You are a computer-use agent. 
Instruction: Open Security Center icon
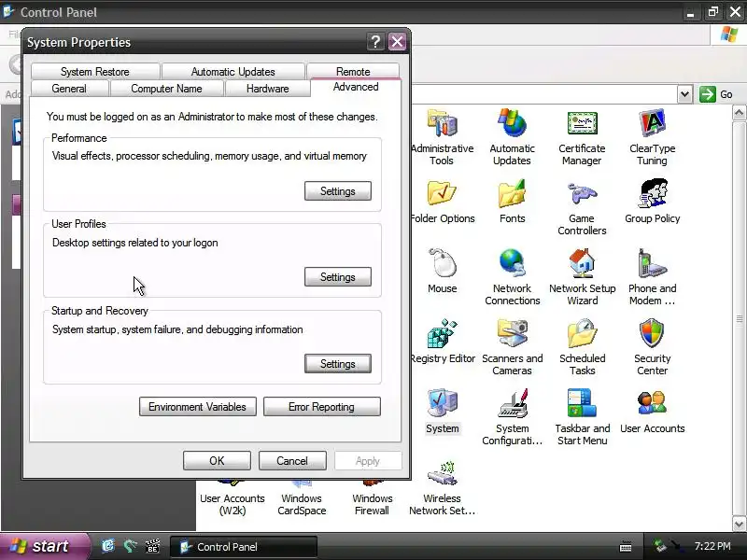(x=652, y=333)
